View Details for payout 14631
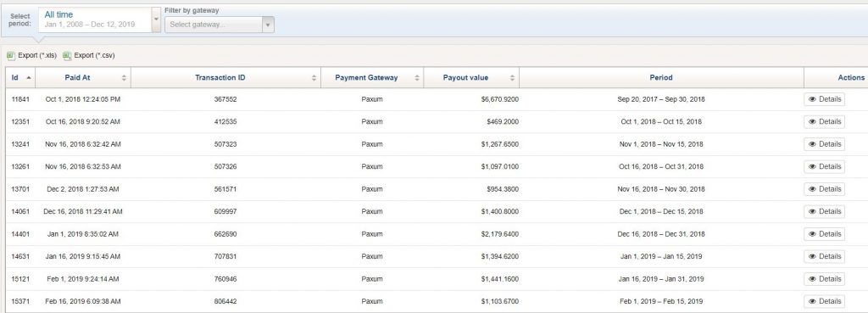868x313 pixels. click(x=824, y=256)
